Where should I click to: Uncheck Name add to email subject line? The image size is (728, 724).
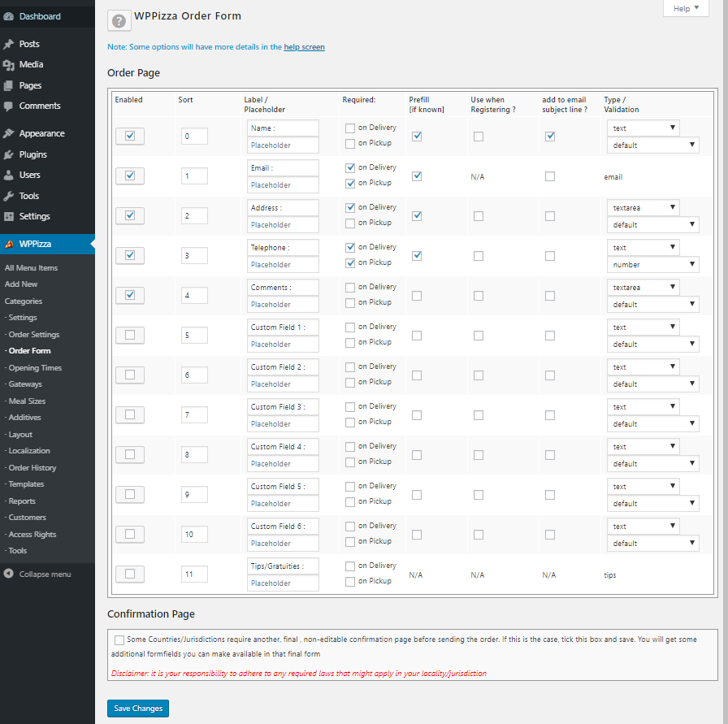tap(550, 137)
